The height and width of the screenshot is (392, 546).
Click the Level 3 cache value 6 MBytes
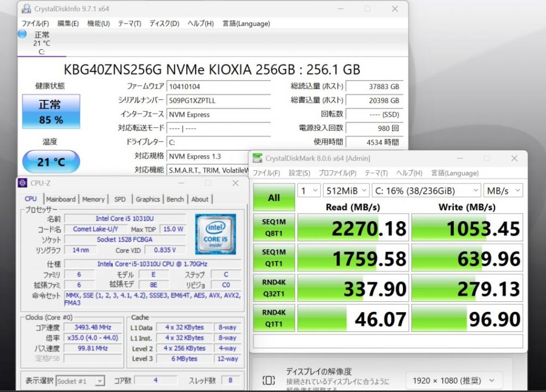pos(184,359)
